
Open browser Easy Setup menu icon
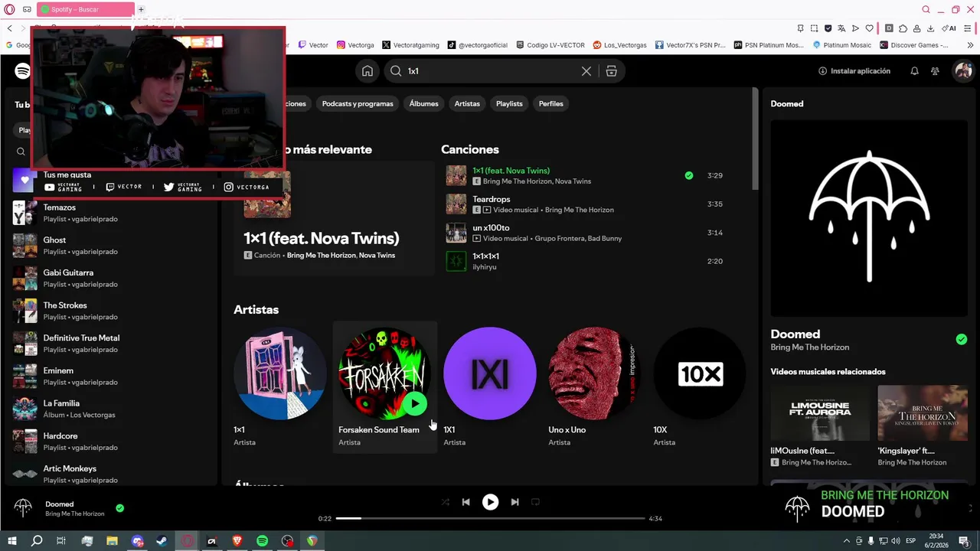pyautogui.click(x=968, y=28)
